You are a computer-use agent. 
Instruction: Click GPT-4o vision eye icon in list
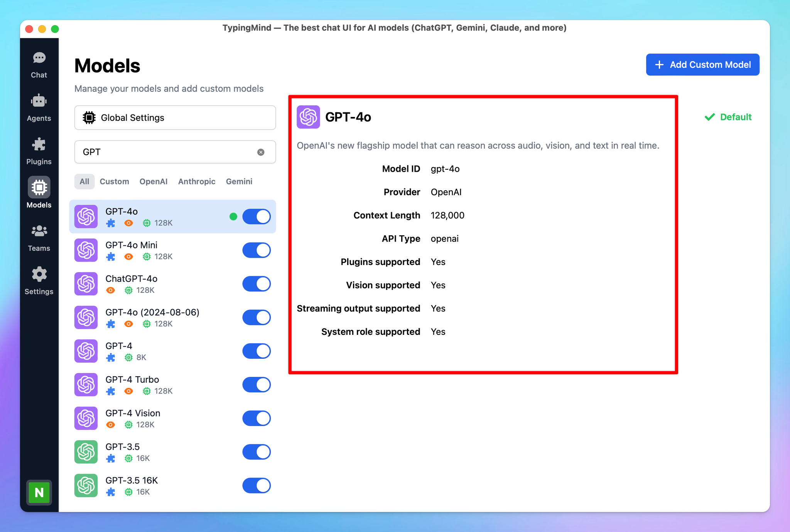(129, 223)
